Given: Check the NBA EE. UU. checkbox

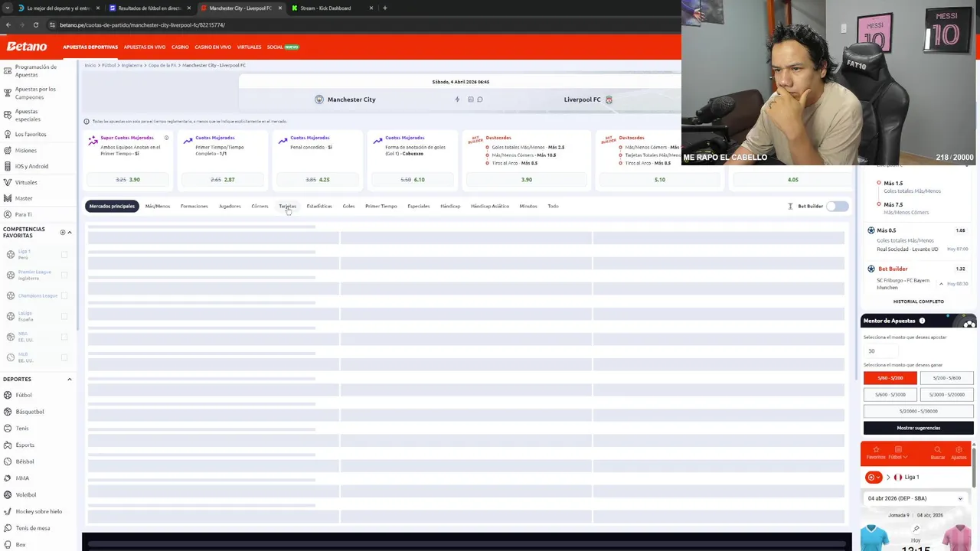Looking at the screenshot, I should tap(64, 337).
